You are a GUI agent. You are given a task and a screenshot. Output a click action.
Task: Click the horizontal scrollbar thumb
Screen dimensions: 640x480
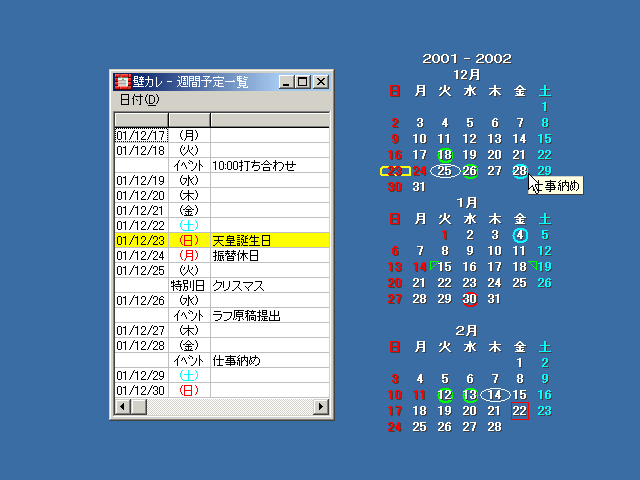(139, 407)
